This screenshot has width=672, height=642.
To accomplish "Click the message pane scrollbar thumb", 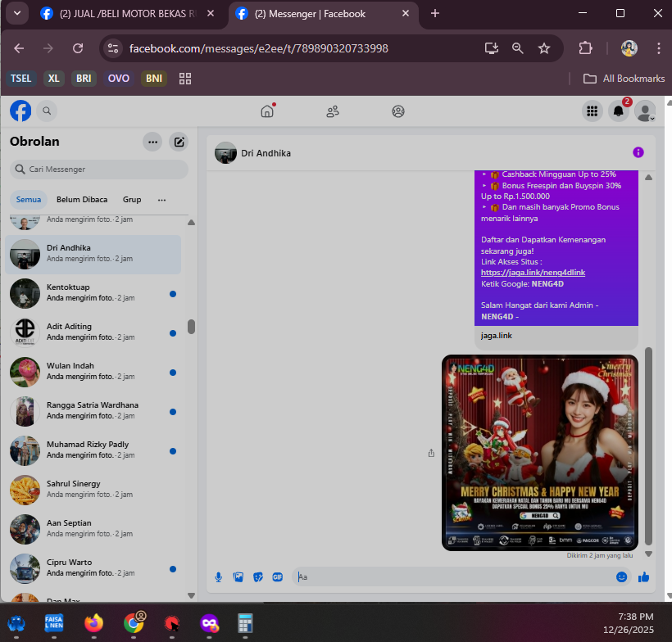I will coord(648,446).
